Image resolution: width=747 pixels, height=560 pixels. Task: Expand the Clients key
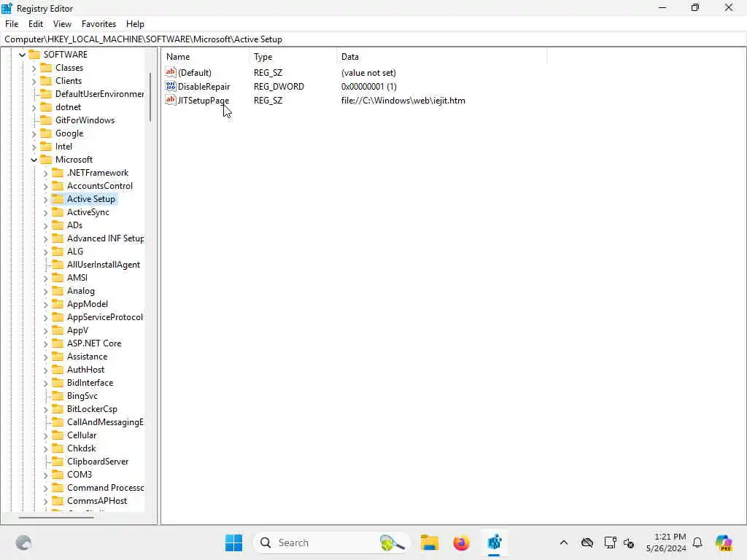[x=34, y=82]
